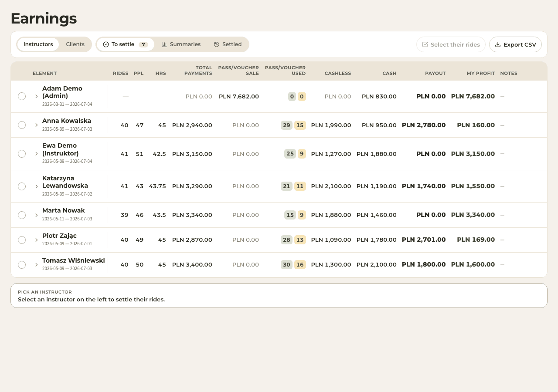558x392 pixels.
Task: Click the Tomasz Wiśniewski name
Action: [x=74, y=260]
